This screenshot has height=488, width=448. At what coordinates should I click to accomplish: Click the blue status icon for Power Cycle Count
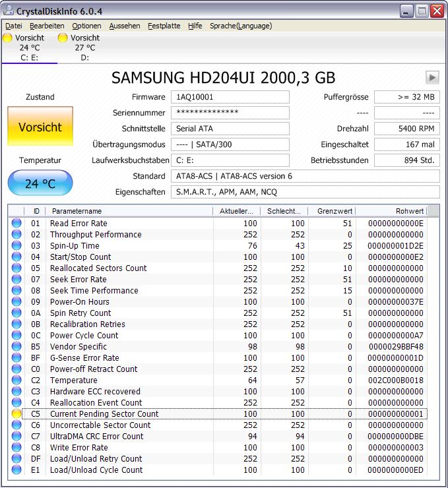tap(16, 335)
